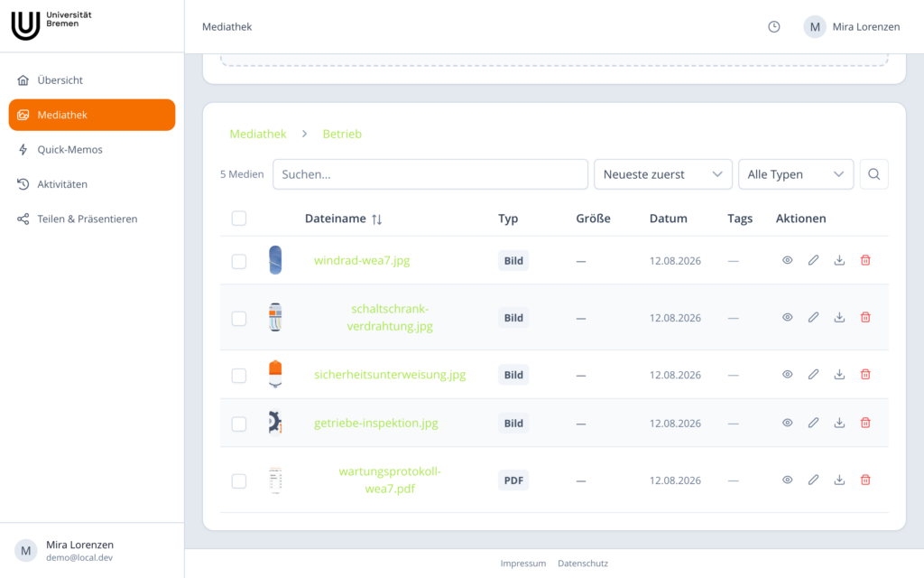This screenshot has width=924, height=578.
Task: Download schaltschrank-verdrahtung.jpg
Action: (x=839, y=317)
